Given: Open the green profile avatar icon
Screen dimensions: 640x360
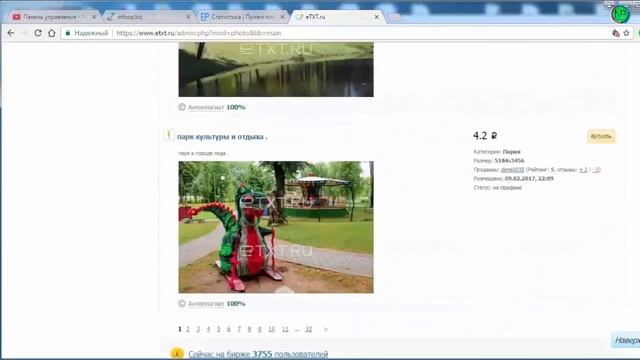Looking at the screenshot, I should pos(620,14).
